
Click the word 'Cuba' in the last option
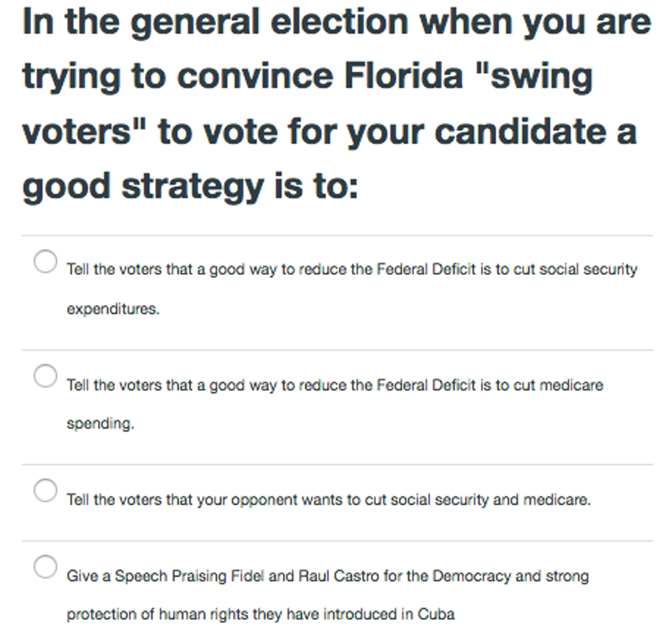point(436,614)
